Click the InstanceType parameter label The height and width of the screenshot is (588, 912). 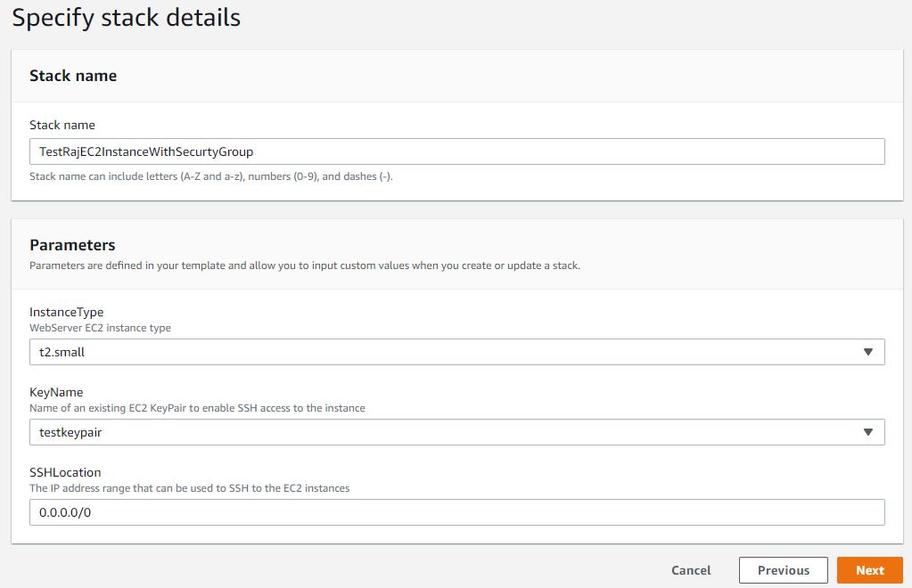click(65, 312)
